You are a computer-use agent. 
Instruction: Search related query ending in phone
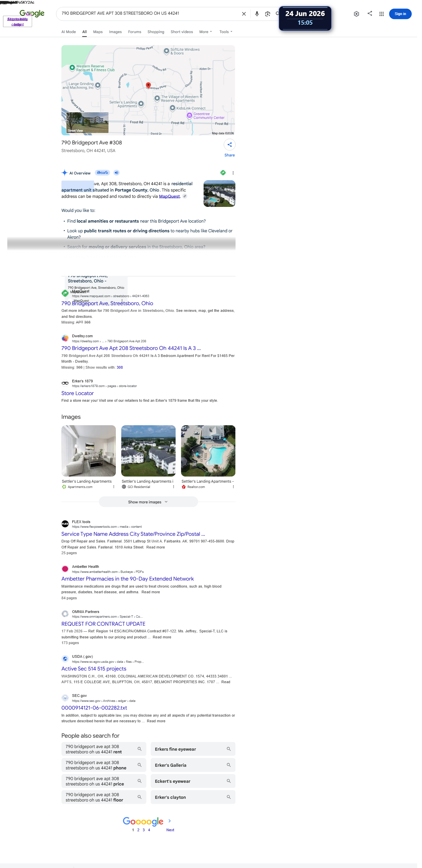(x=105, y=774)
